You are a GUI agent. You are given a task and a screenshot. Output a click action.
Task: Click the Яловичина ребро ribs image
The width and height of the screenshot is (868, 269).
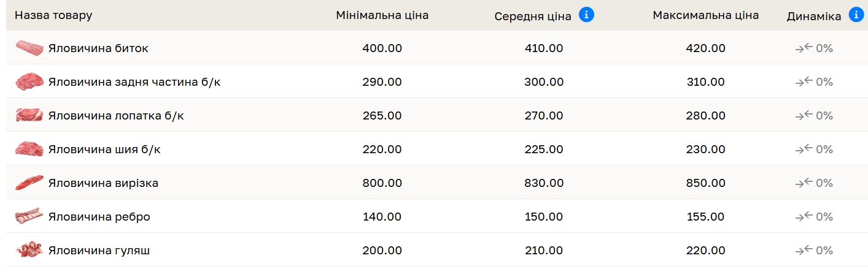pos(29,216)
